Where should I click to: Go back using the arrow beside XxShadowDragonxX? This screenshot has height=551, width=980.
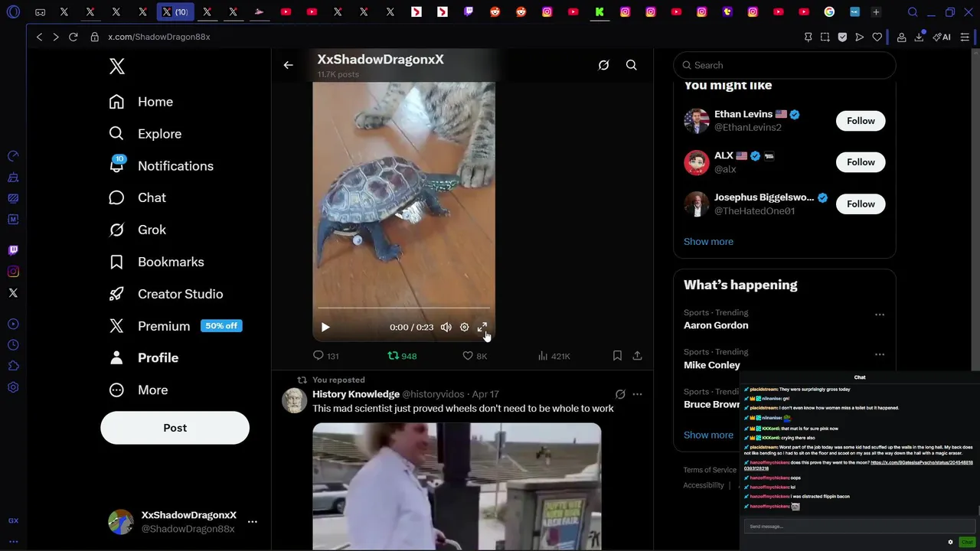point(288,65)
